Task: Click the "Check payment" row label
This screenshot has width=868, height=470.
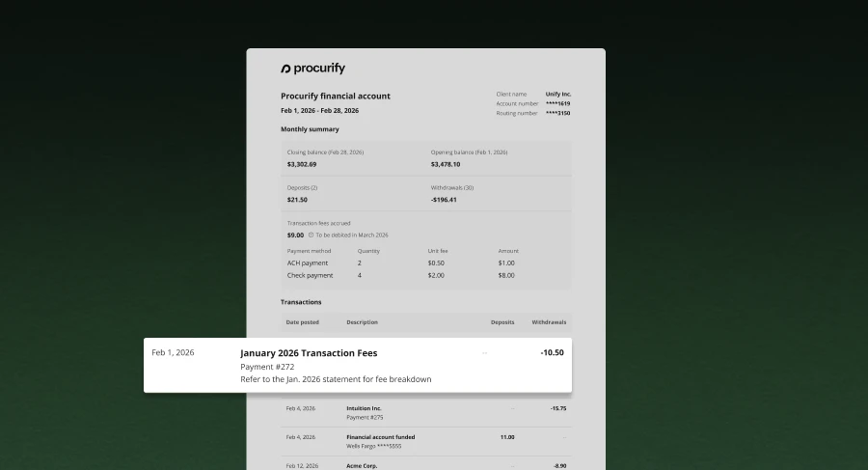Action: (x=310, y=275)
